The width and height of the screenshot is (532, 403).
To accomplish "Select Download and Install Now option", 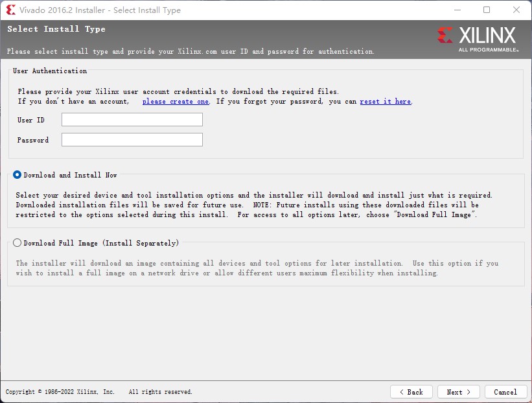I will [17, 175].
